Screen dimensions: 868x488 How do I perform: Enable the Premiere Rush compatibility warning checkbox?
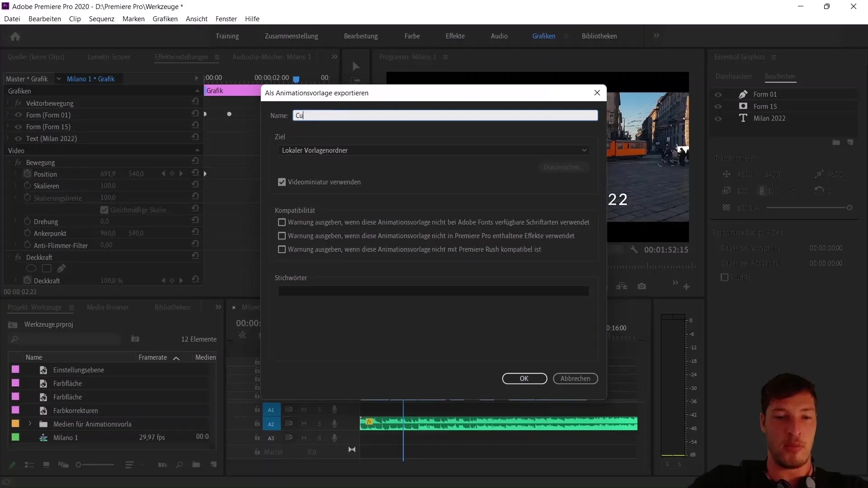pyautogui.click(x=282, y=249)
